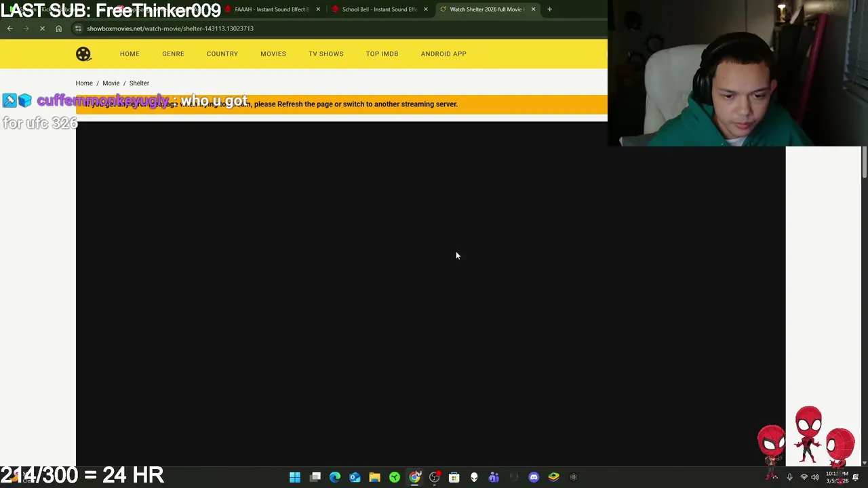This screenshot has height=488, width=868.
Task: Go to TV SHOWS section
Action: click(x=326, y=54)
